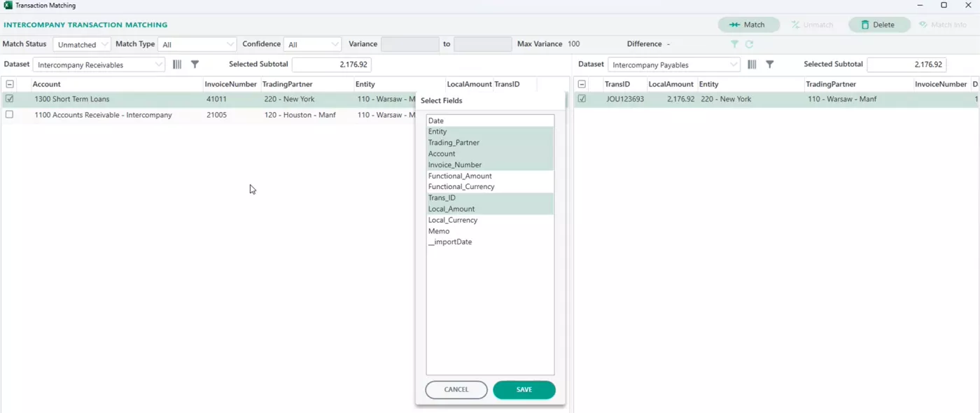
Task: Click the Delete button
Action: point(878,24)
